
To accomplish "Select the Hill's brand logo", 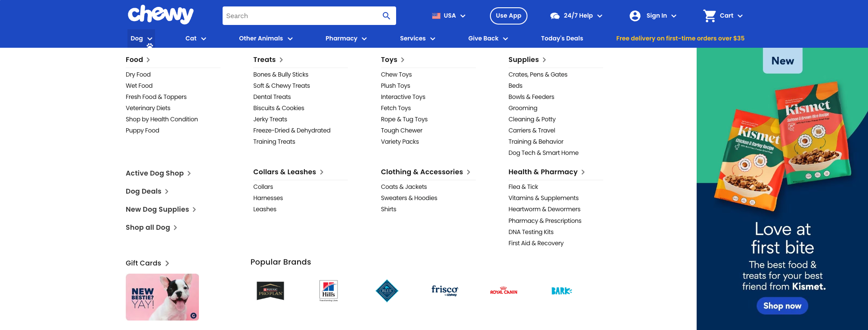I will coord(329,291).
